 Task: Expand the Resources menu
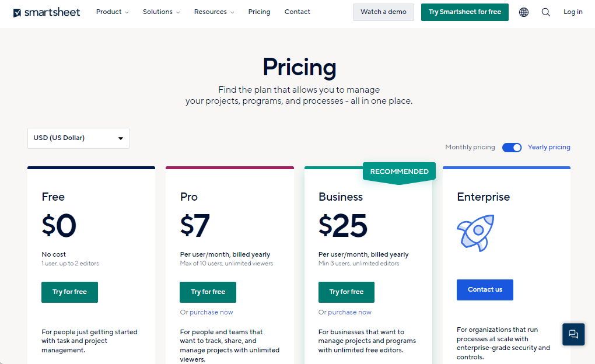[213, 12]
